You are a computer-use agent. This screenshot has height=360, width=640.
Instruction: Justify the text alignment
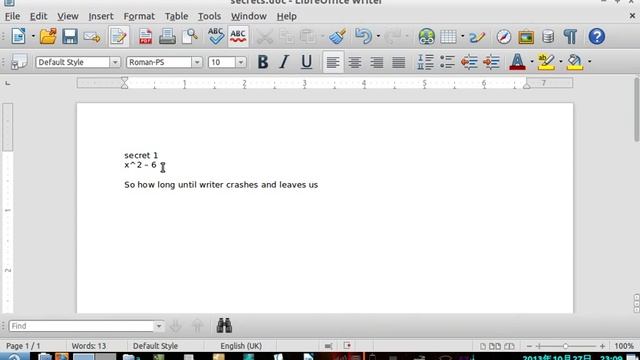pyautogui.click(x=399, y=62)
